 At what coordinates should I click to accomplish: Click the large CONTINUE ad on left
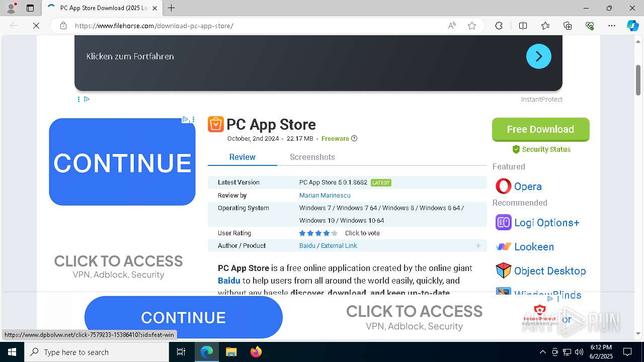[x=122, y=162]
